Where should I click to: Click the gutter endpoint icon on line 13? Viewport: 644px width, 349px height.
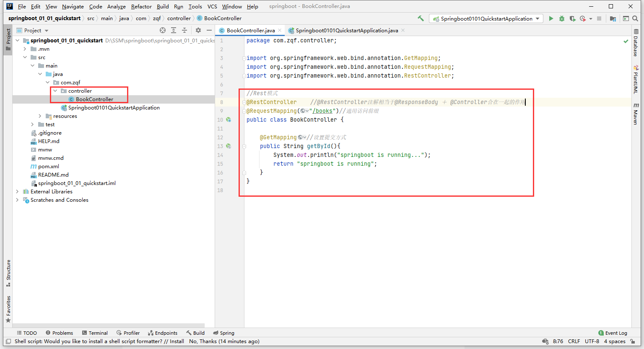(x=229, y=146)
